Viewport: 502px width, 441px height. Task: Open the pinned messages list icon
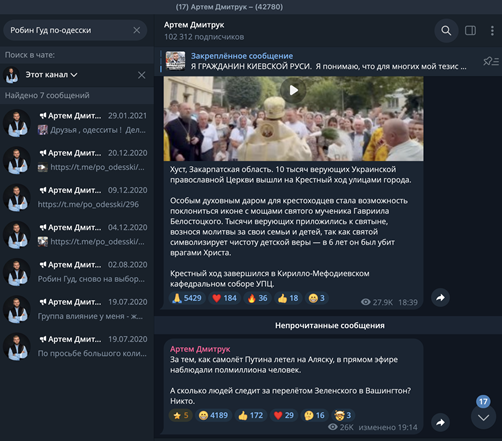point(491,61)
